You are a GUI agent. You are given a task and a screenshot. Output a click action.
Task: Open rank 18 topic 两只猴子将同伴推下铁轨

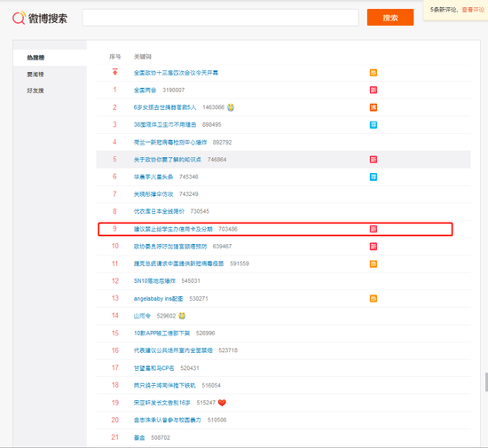pyautogui.click(x=165, y=386)
